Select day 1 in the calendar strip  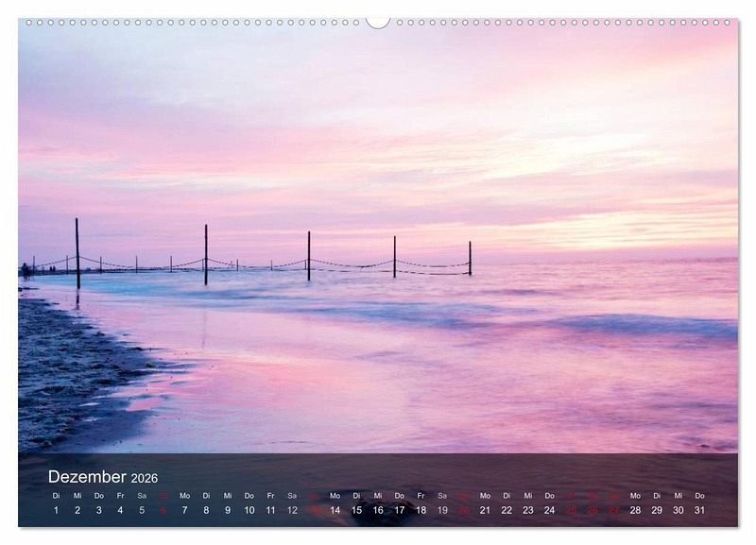[56, 510]
